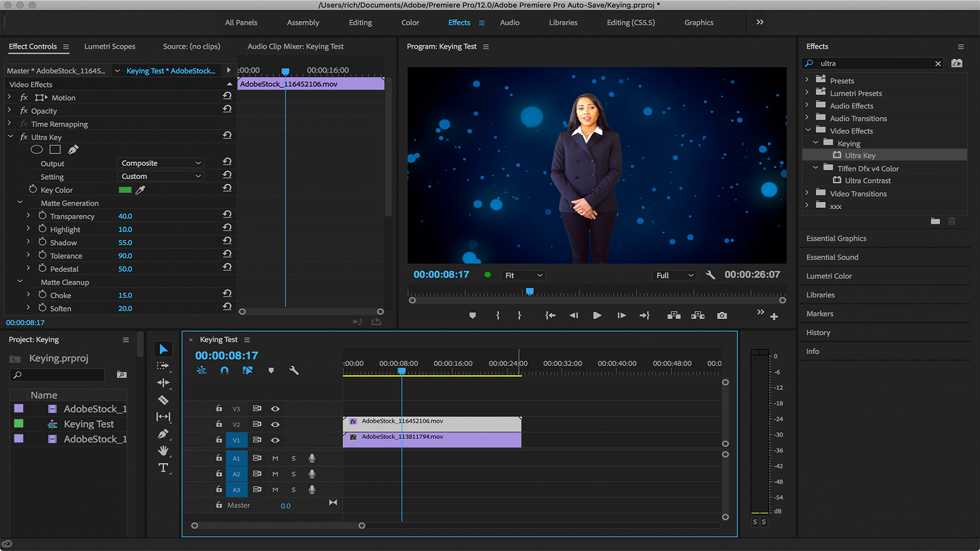Toggle Ultra Key effect fx switch
This screenshot has height=551, width=980.
(x=24, y=137)
